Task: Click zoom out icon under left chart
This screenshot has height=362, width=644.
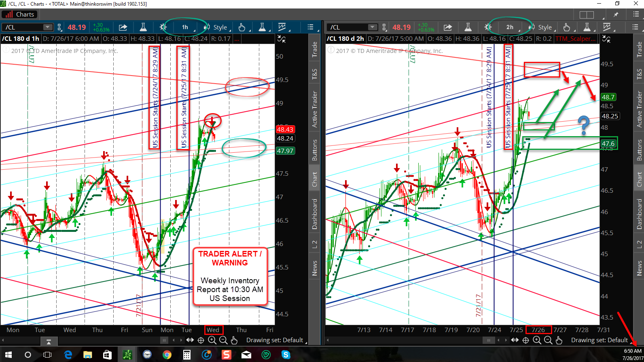Action: tap(223, 340)
